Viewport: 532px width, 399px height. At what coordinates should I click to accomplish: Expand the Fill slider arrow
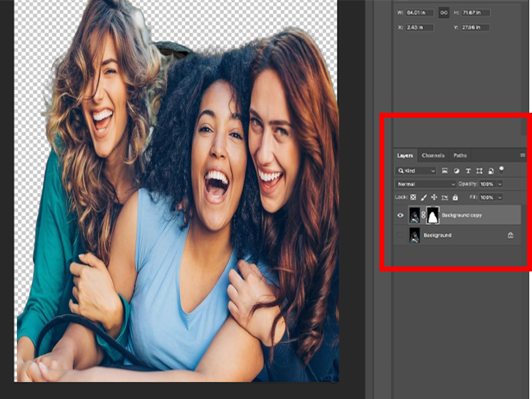click(x=500, y=197)
